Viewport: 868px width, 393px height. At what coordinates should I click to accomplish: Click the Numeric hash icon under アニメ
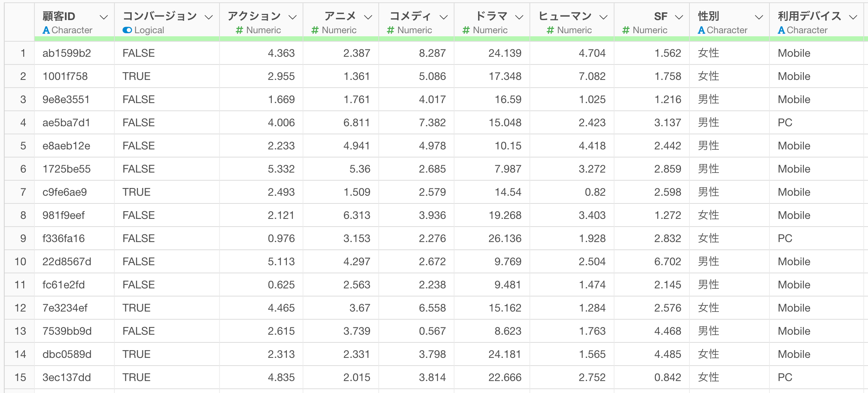tap(315, 30)
